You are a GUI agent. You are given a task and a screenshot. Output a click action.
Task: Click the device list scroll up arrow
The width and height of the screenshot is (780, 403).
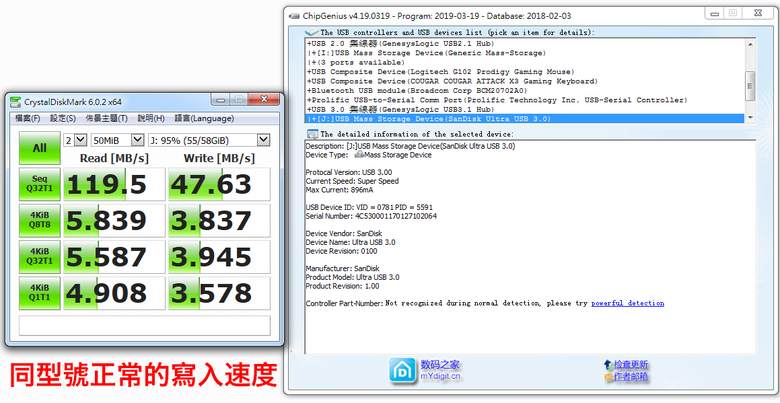pyautogui.click(x=750, y=44)
